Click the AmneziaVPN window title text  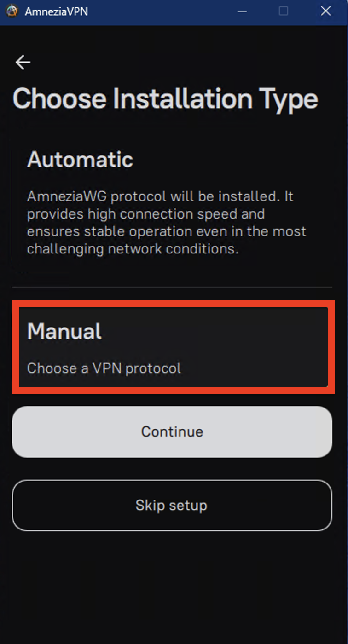tap(56, 11)
